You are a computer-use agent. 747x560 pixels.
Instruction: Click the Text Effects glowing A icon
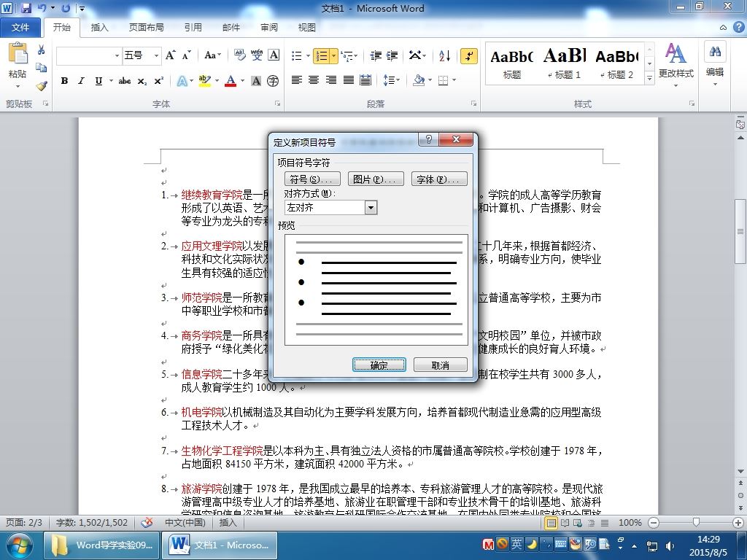tap(182, 81)
